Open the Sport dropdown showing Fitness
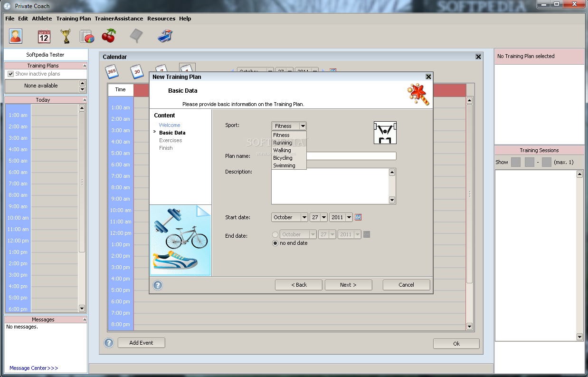The width and height of the screenshot is (588, 377). point(289,126)
